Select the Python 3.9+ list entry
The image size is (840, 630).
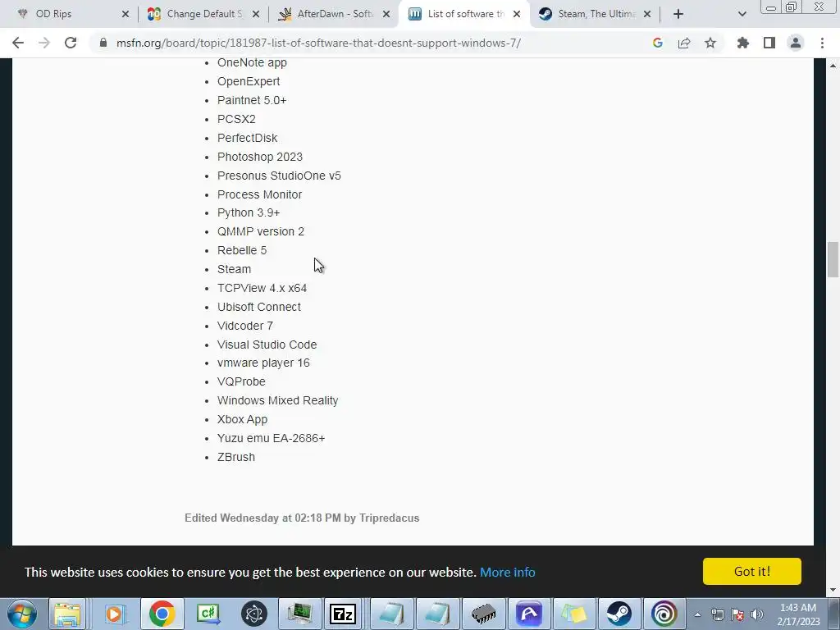pyautogui.click(x=249, y=212)
